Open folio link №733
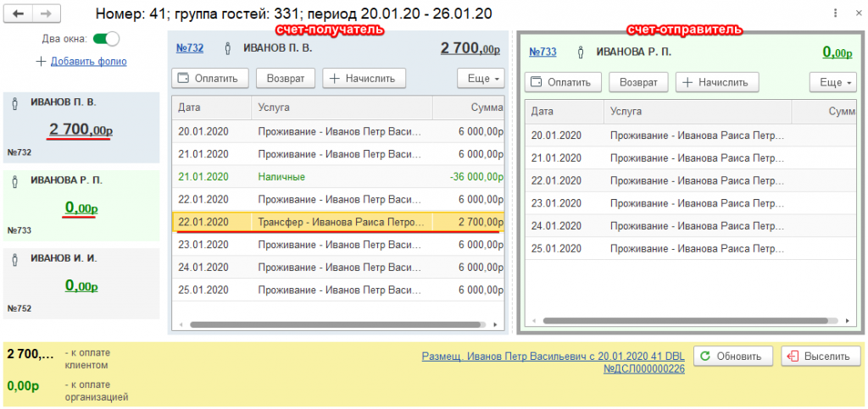Screen dimensions: 868x409 pyautogui.click(x=542, y=52)
